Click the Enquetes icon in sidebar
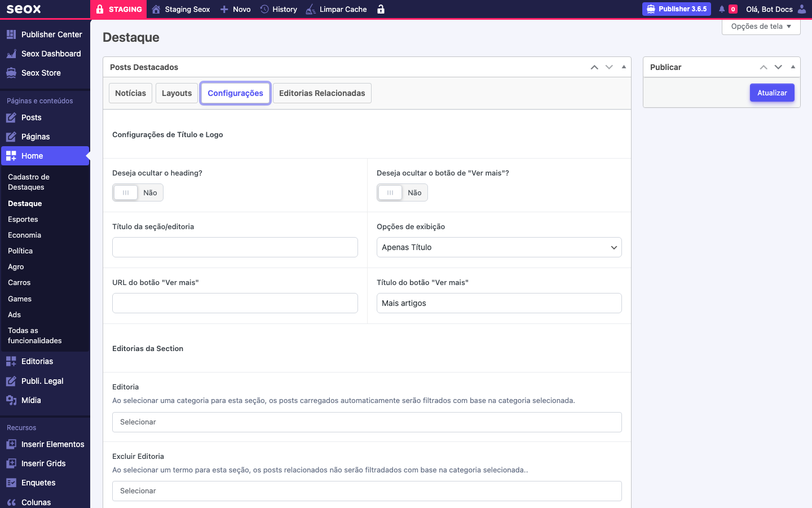 pos(11,483)
